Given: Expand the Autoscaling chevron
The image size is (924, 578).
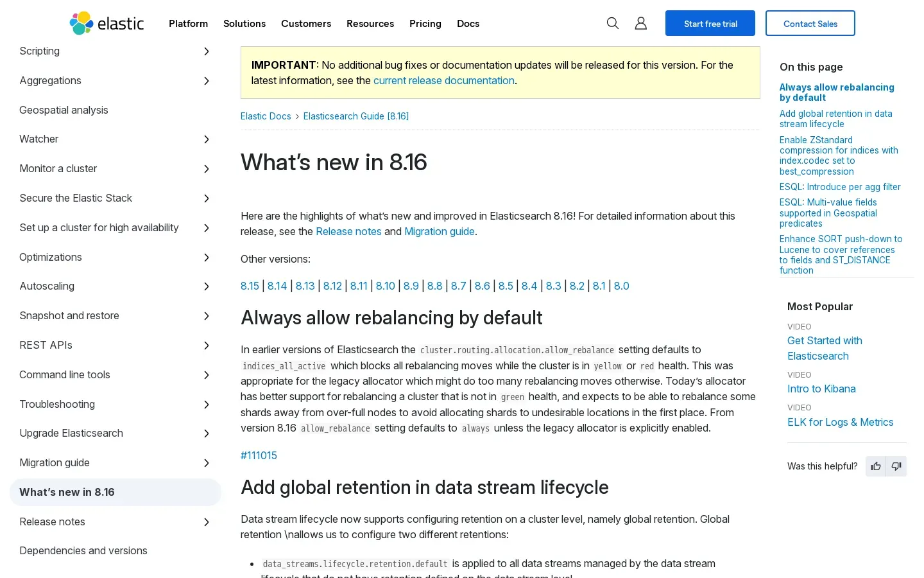Looking at the screenshot, I should (x=207, y=286).
